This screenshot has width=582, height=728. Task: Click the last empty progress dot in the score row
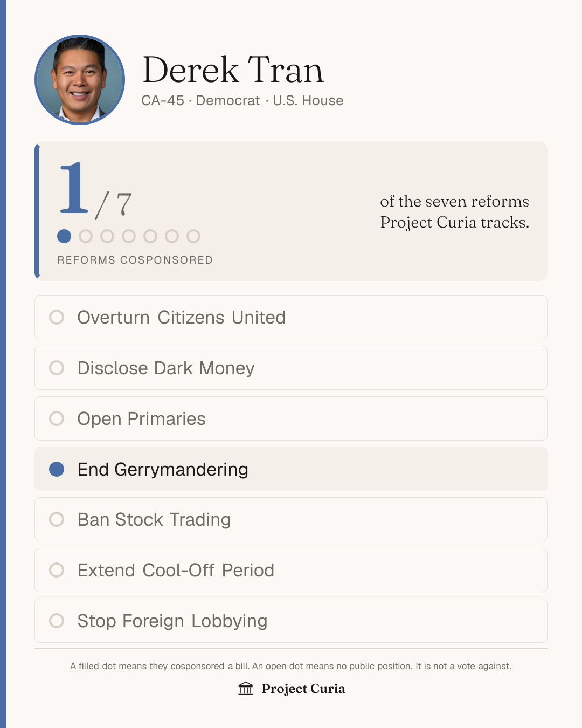(193, 236)
